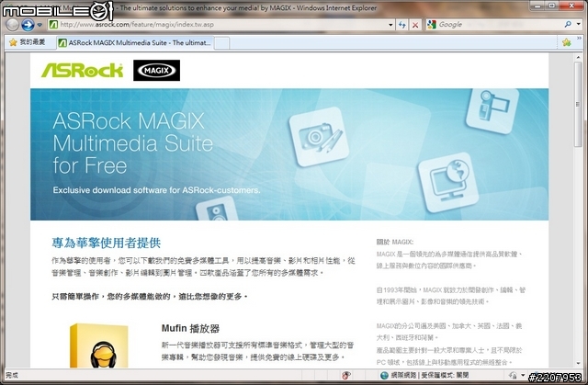Click the Internet zone globe icon in status bar

tap(384, 375)
